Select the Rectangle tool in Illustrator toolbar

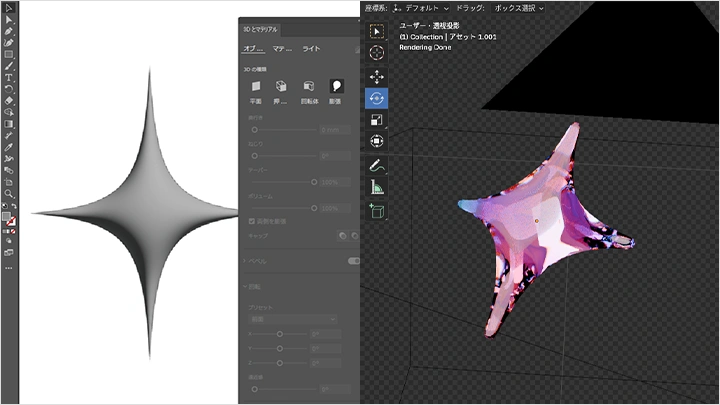(x=9, y=54)
